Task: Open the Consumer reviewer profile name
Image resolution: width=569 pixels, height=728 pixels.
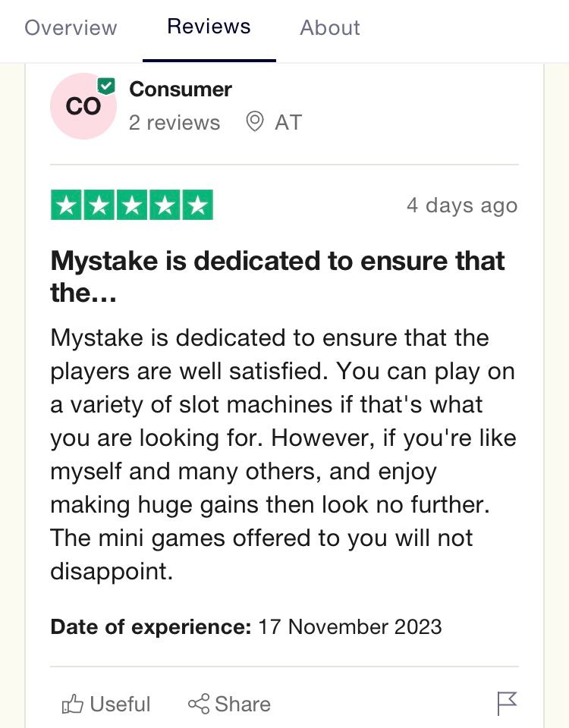Action: (x=181, y=89)
